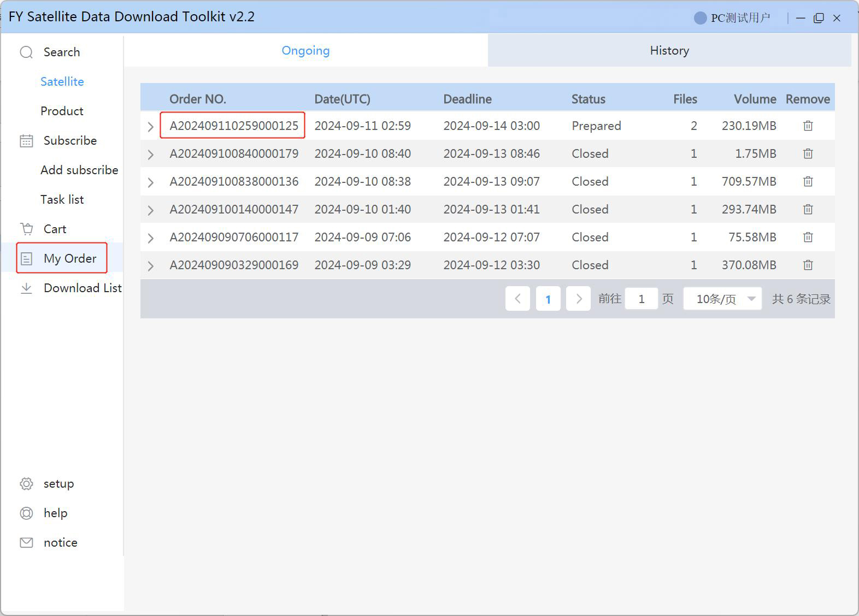Open the 10条/页 page size dropdown
This screenshot has width=859, height=616.
coord(722,299)
